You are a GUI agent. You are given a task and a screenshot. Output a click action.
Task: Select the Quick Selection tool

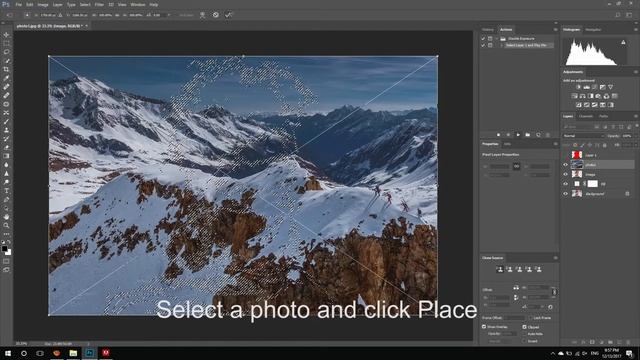6,61
